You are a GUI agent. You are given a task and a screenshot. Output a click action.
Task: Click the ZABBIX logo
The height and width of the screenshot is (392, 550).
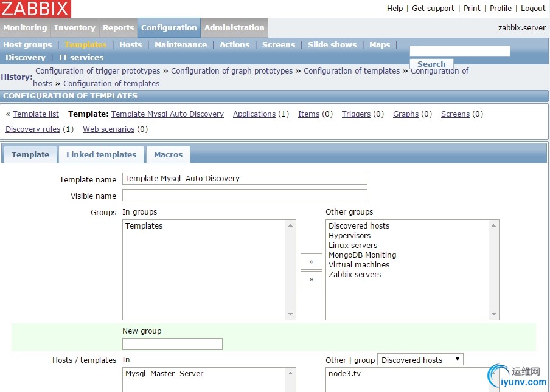(x=35, y=9)
